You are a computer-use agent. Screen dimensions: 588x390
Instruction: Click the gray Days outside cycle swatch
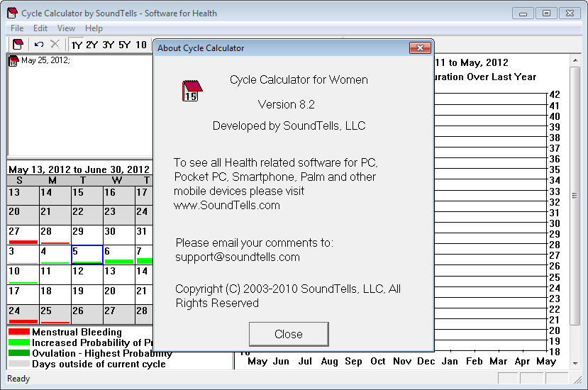19,364
